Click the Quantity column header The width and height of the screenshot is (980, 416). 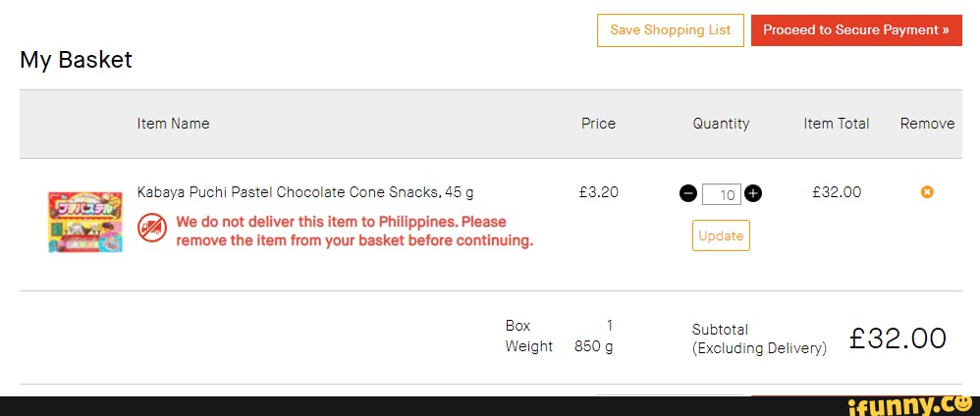pos(721,124)
